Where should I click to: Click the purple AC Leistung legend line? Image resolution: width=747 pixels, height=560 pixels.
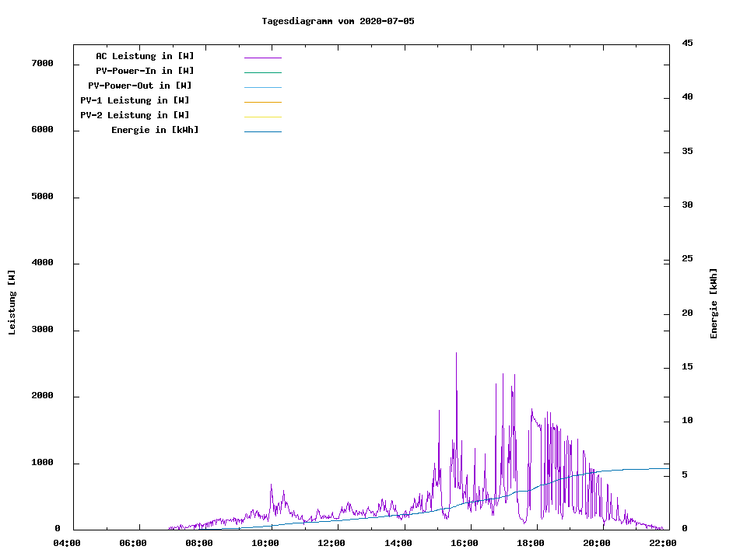tap(262, 58)
